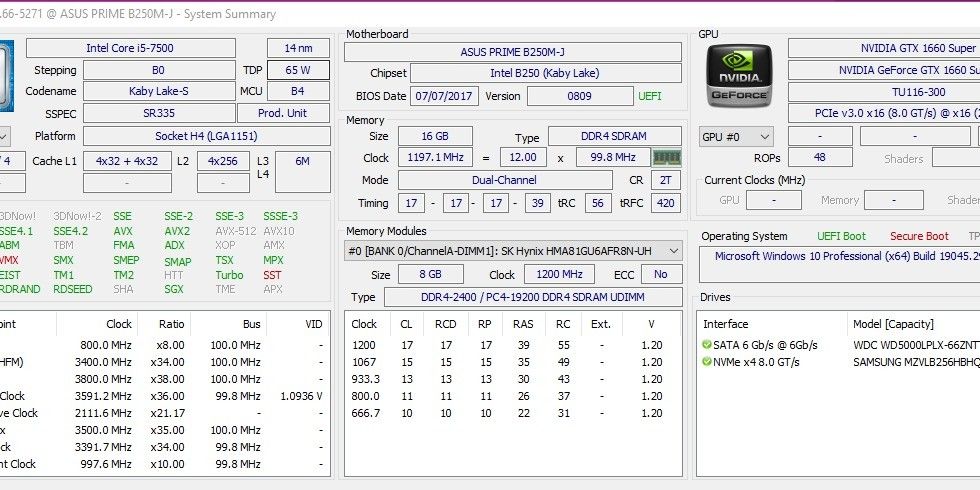Click the AVX2 feature label
980x490 pixels.
[177, 231]
